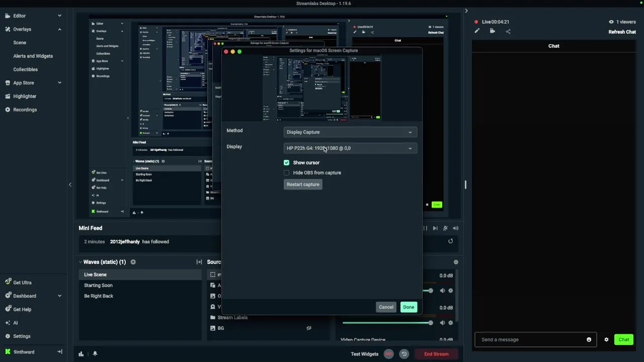
Task: Add a new scene with the plus icon
Action: (x=133, y=262)
